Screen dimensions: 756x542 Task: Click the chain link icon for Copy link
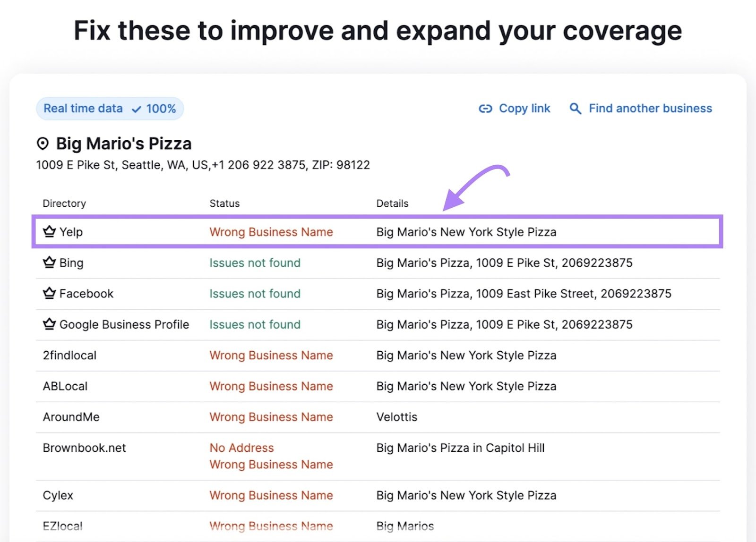[485, 109]
